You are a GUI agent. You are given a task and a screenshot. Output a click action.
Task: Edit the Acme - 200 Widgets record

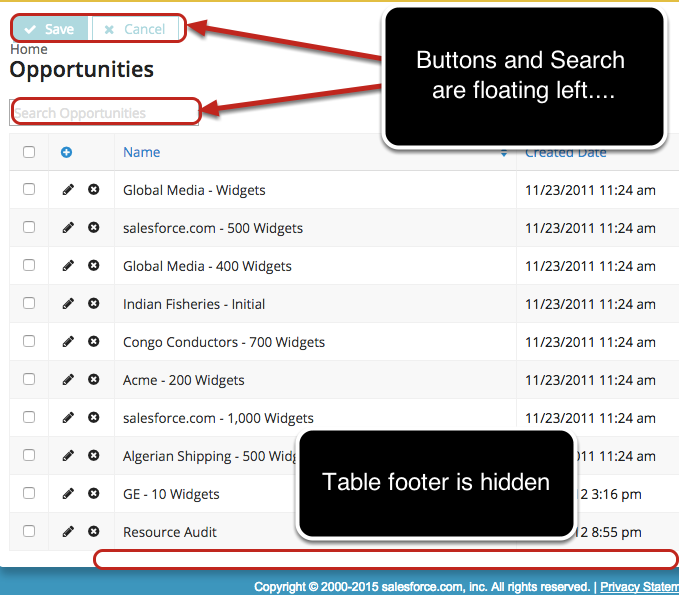click(68, 380)
